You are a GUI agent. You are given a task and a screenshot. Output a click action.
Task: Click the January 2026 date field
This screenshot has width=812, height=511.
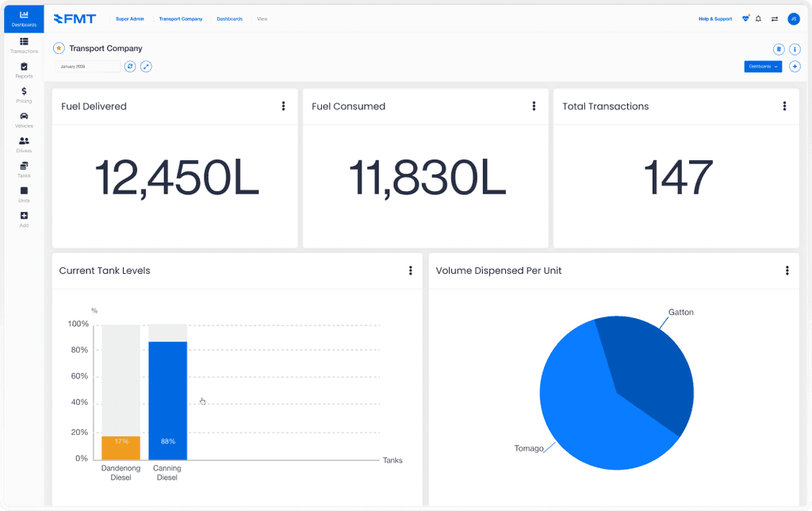tap(87, 67)
